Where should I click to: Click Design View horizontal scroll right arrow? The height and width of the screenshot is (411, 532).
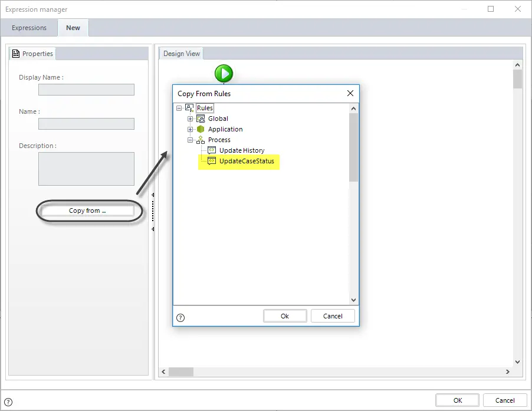(508, 371)
